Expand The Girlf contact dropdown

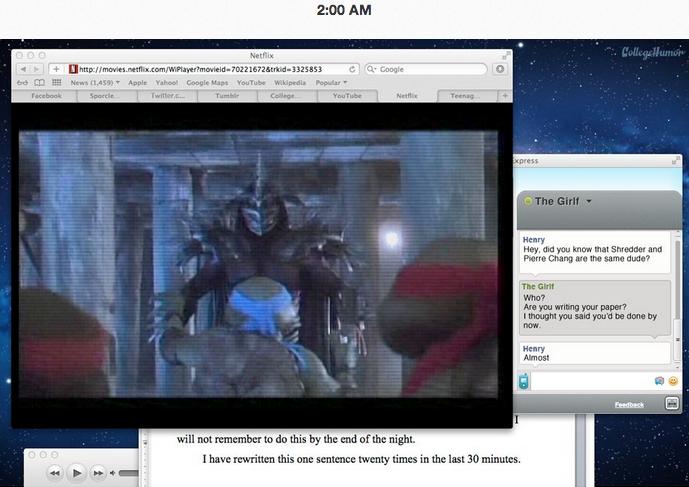pos(589,201)
